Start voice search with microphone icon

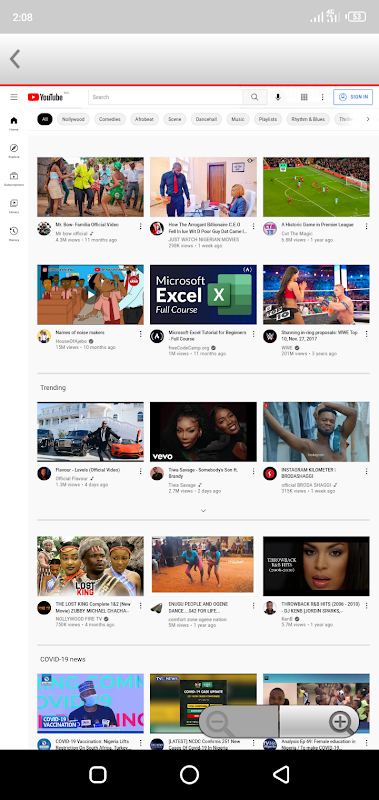(x=278, y=97)
